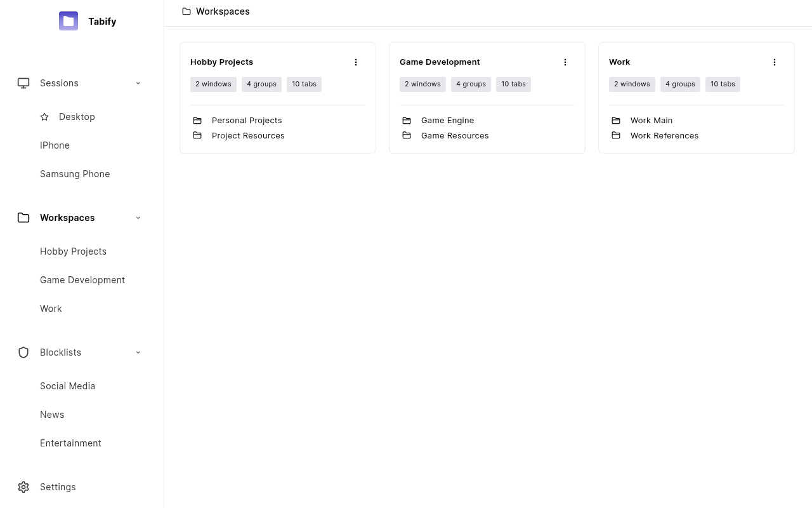812x508 pixels.
Task: Click the Workspaces folder icon in sidebar
Action: click(x=23, y=218)
